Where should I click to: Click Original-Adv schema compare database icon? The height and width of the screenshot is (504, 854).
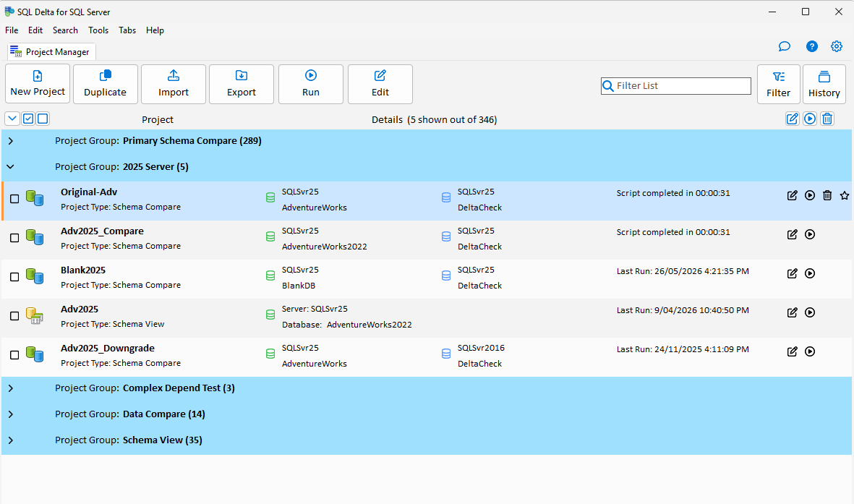[35, 198]
